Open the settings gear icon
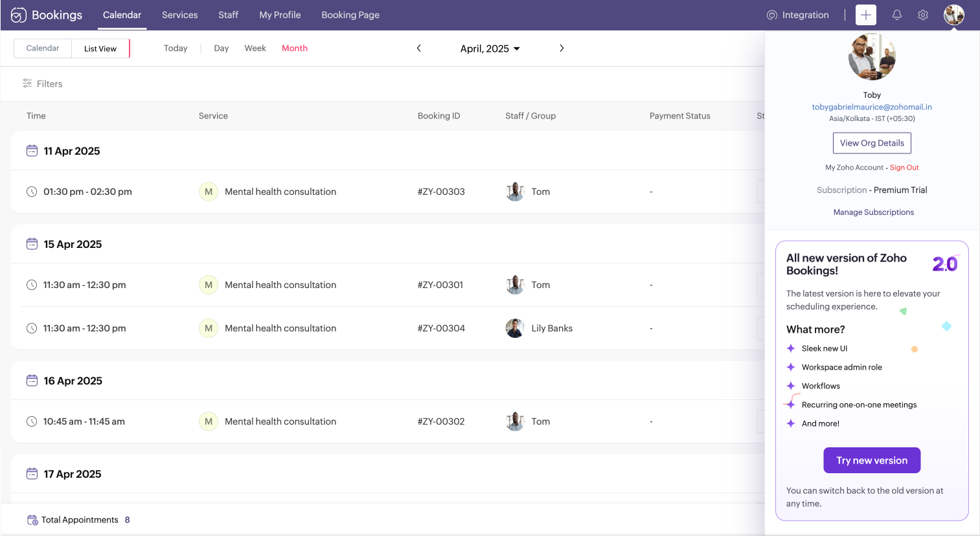 coord(923,15)
